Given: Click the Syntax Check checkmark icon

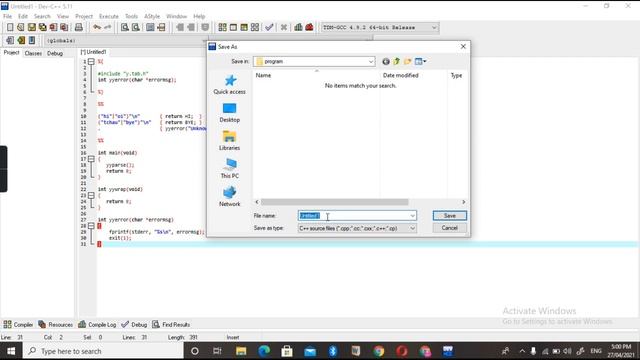Looking at the screenshot, I should pyautogui.click(x=269, y=27).
